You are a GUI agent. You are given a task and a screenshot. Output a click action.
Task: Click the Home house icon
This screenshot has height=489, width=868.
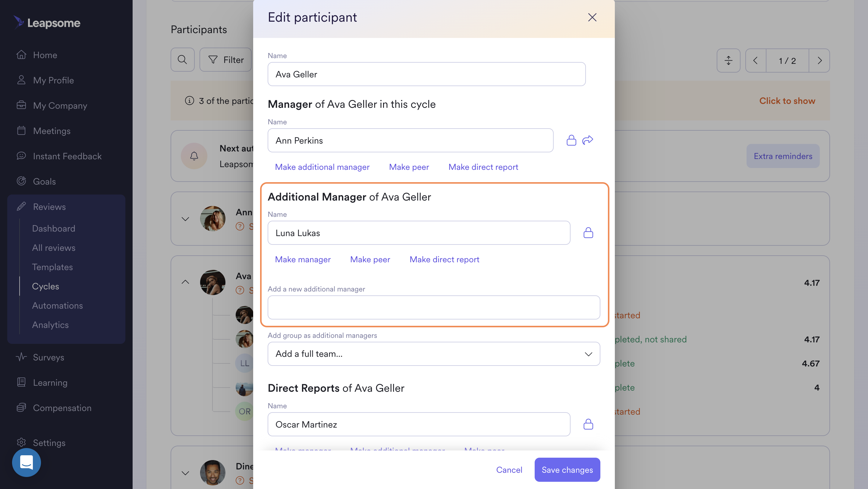21,54
